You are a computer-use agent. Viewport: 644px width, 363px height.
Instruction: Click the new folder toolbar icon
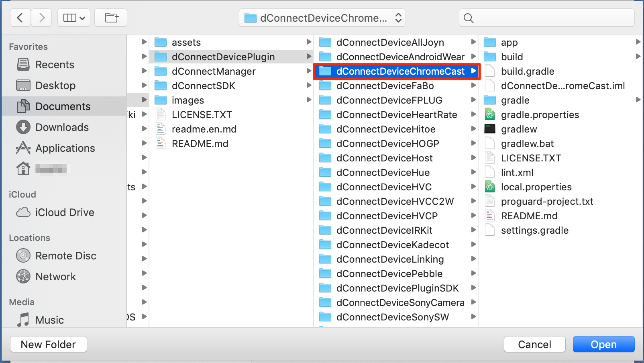click(111, 18)
